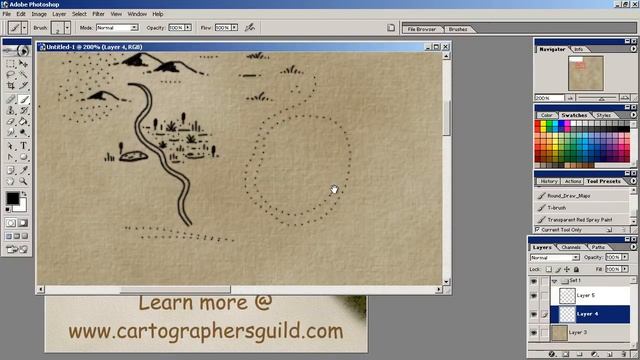Switch to Standard editing mode
The image size is (640, 360).
(x=11, y=223)
